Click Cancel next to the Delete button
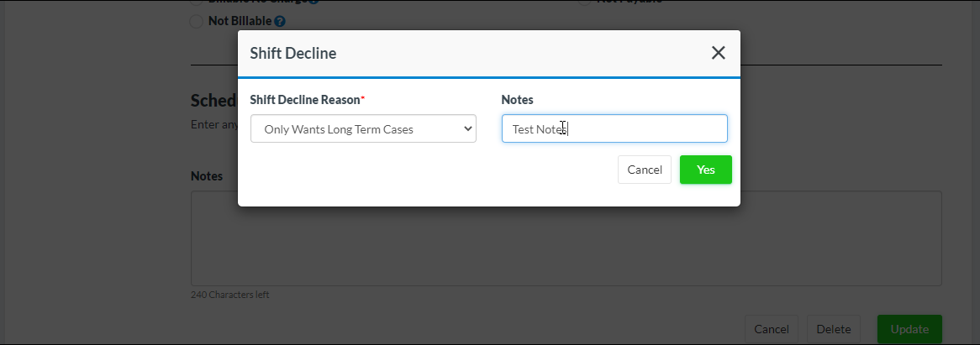This screenshot has height=345, width=980. click(771, 329)
